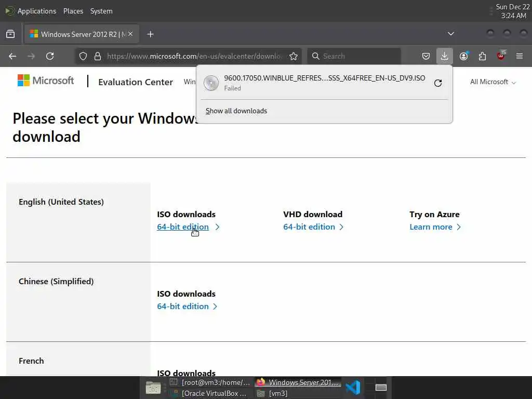532x399 pixels.
Task: Close the Windows Server 2012 R2 tab
Action: (130, 34)
